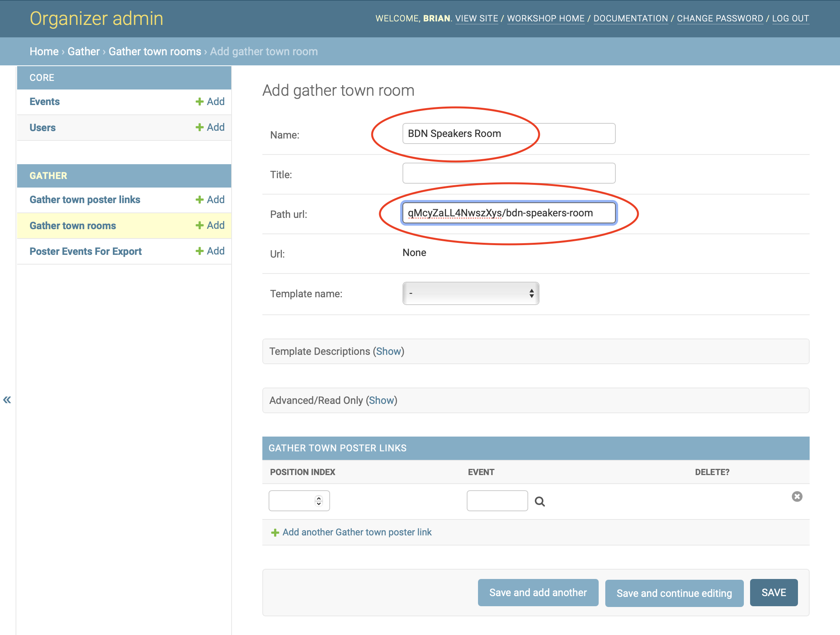Click Add beside Gather town poster links

point(210,200)
